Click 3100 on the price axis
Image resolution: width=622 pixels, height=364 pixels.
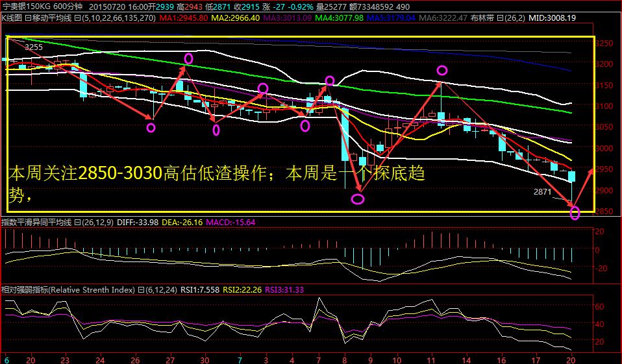(x=604, y=106)
